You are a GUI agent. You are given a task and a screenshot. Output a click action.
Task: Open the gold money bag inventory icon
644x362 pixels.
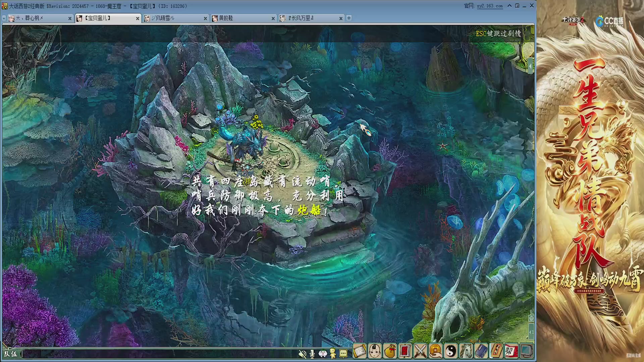[390, 351]
